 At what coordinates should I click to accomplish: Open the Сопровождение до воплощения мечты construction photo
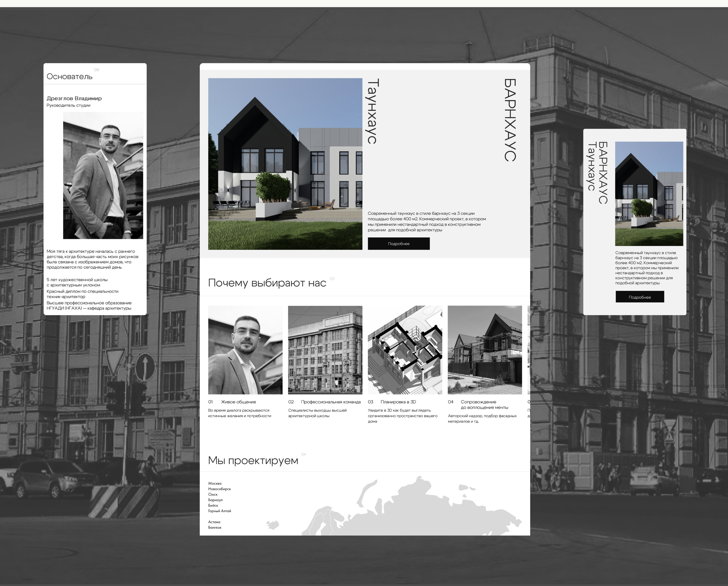tap(485, 350)
